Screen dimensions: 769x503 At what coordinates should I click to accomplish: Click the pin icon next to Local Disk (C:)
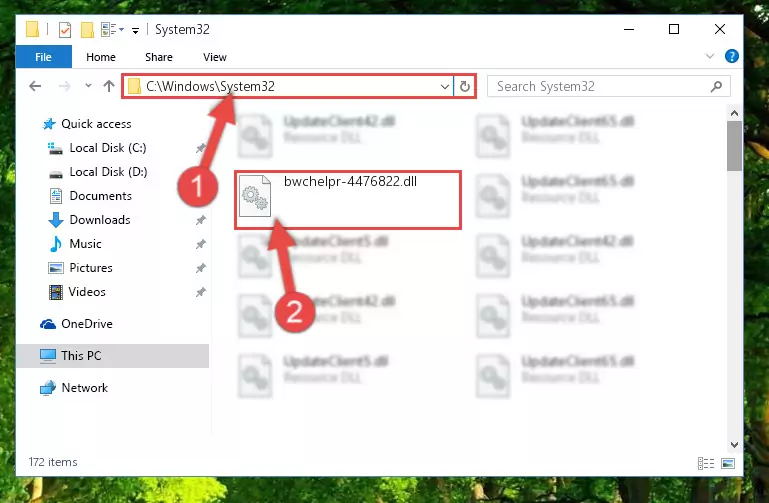pyautogui.click(x=201, y=148)
